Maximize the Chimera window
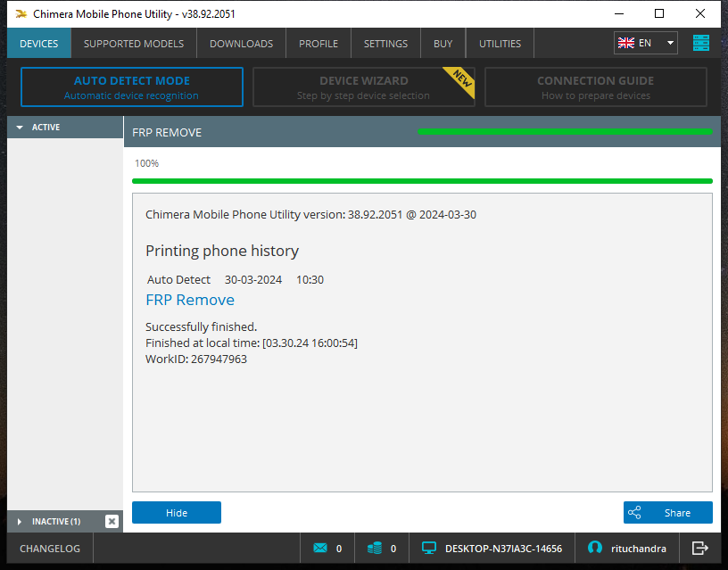The height and width of the screenshot is (570, 728). pos(658,13)
